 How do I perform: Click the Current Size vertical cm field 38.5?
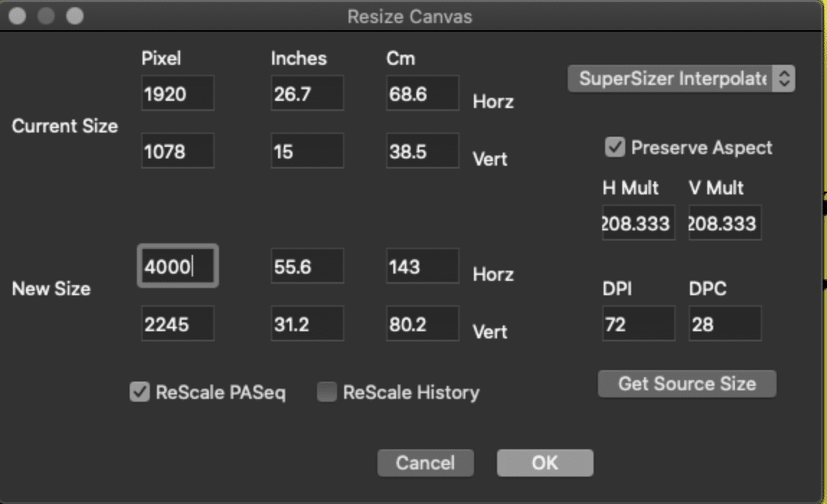(x=422, y=151)
